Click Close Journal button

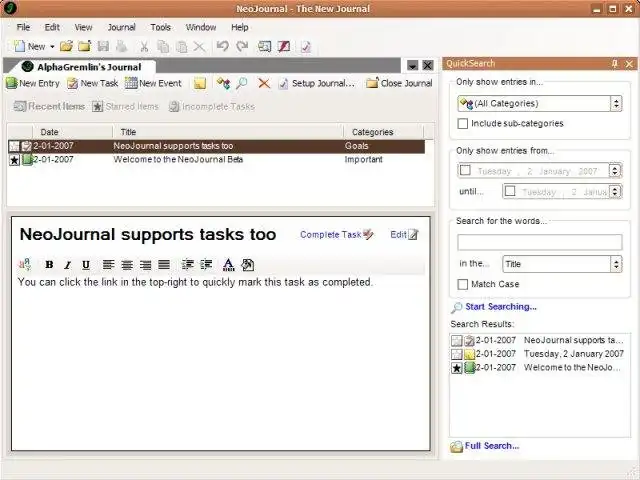pos(399,83)
